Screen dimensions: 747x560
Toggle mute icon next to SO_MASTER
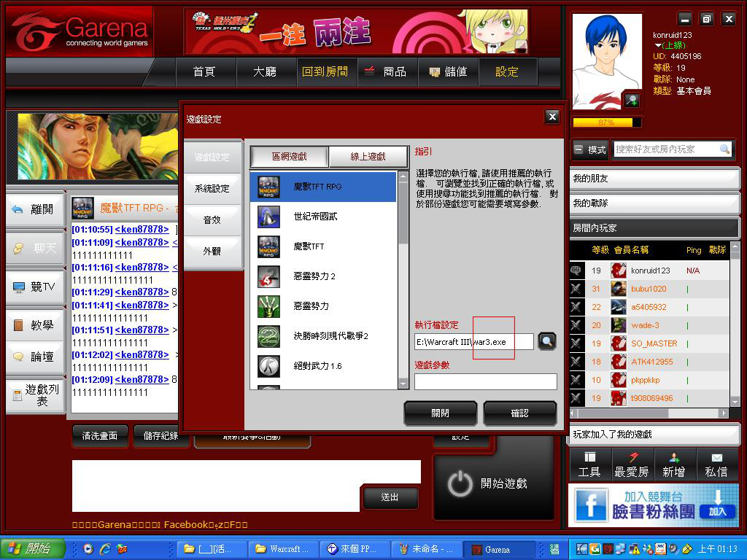coord(576,343)
